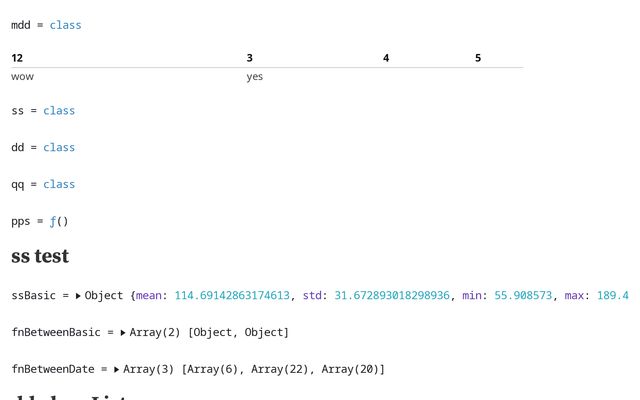Click the mean value 114.69142863174613
640x400 pixels.
(x=232, y=296)
